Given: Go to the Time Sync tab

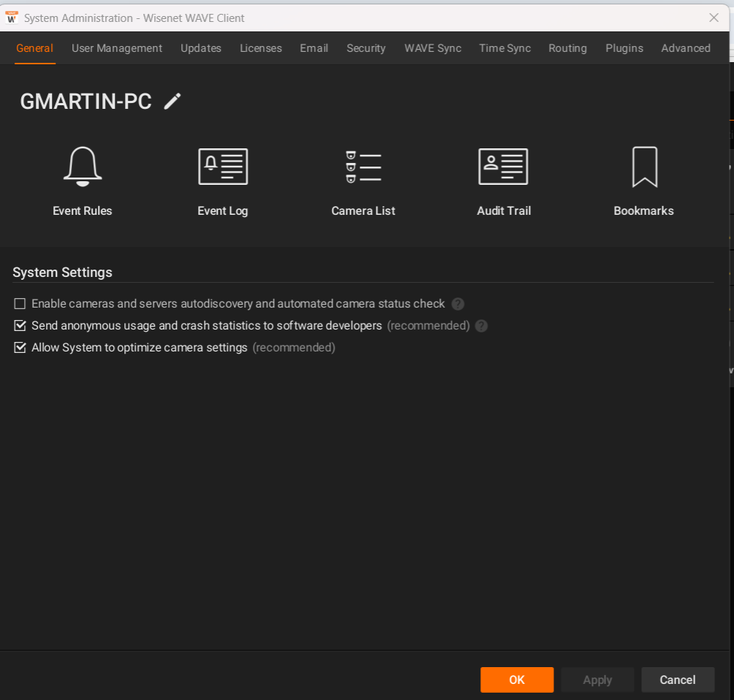Looking at the screenshot, I should click(x=504, y=48).
